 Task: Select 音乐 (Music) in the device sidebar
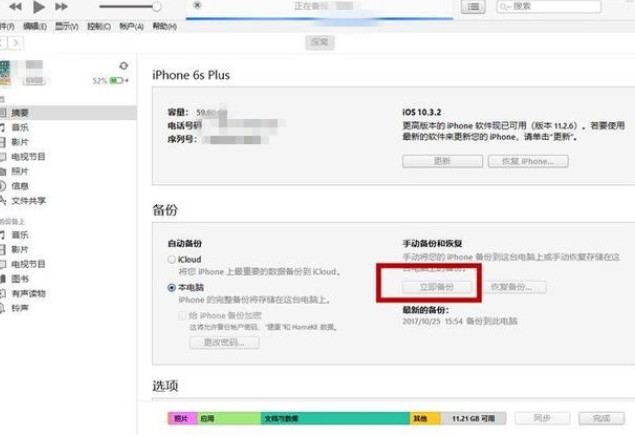21,127
